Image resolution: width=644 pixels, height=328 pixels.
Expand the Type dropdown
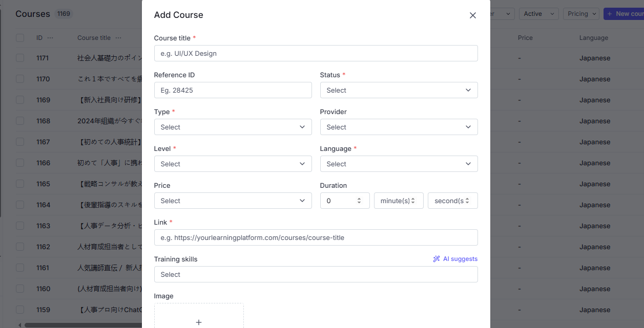[233, 127]
